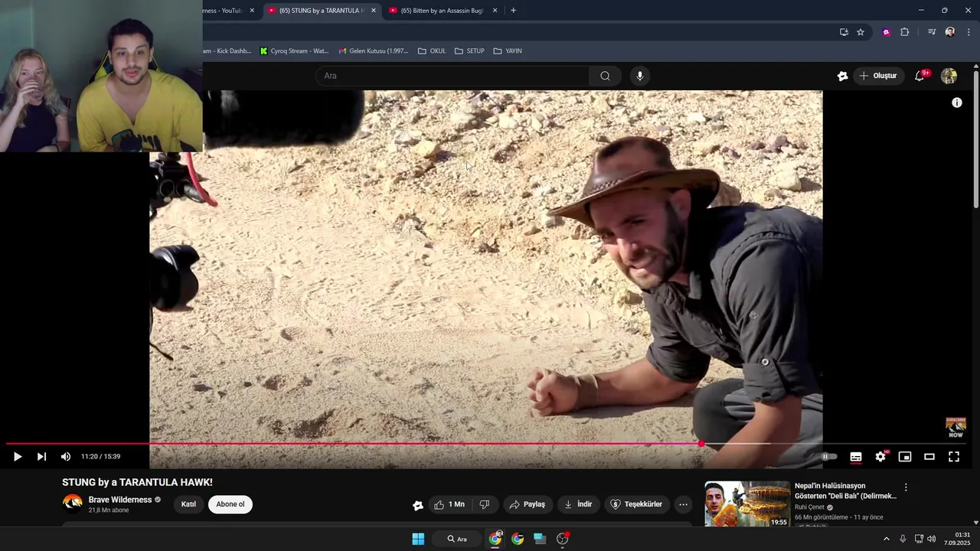
Task: Click the taskbar search box 'Ara'
Action: pos(457,539)
